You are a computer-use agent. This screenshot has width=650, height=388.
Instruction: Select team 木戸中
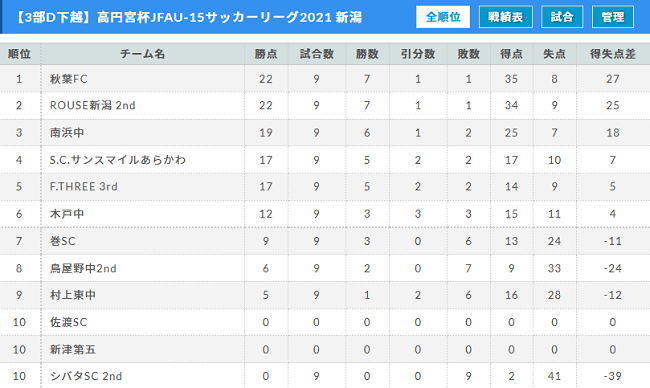[67, 214]
